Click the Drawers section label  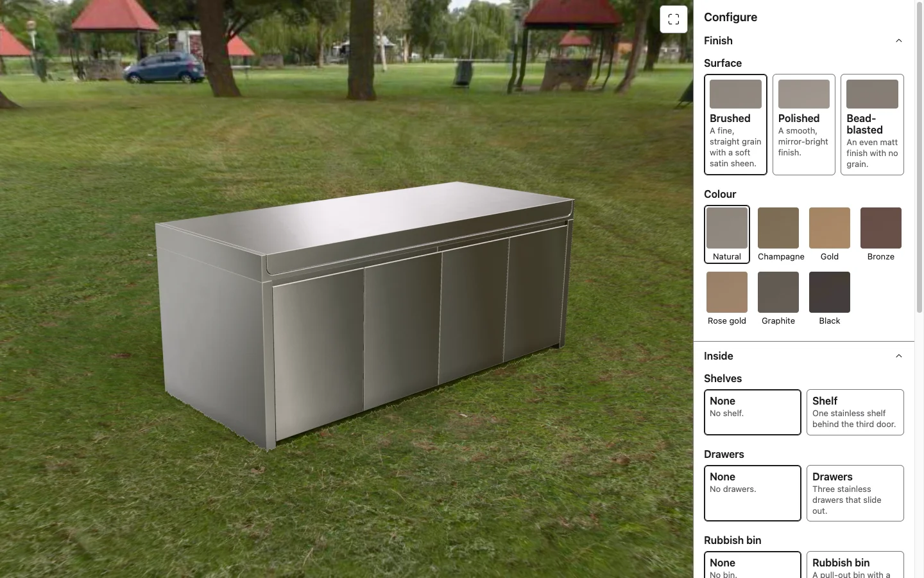[724, 454]
